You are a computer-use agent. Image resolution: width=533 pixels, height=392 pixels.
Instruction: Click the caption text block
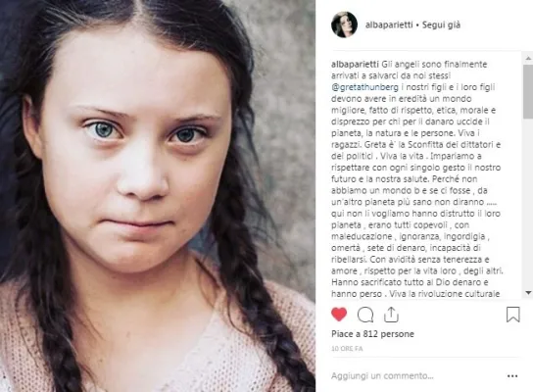tap(417, 178)
